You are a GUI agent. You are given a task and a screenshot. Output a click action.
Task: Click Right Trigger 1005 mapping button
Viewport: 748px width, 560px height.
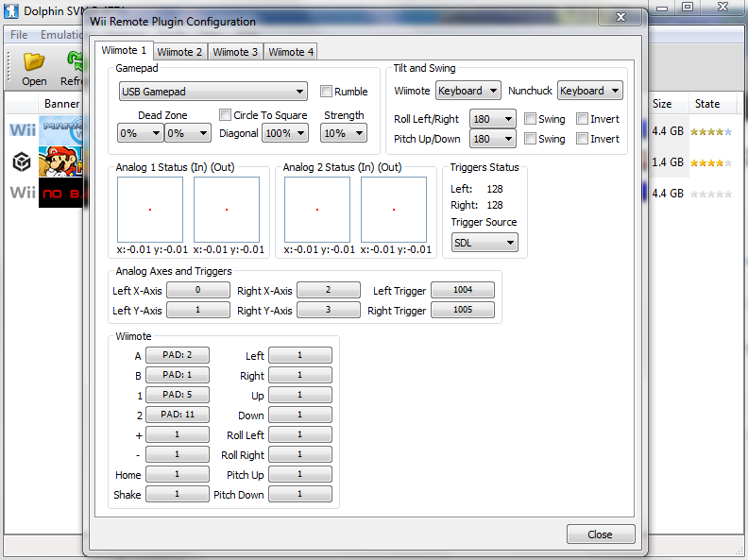pyautogui.click(x=463, y=310)
